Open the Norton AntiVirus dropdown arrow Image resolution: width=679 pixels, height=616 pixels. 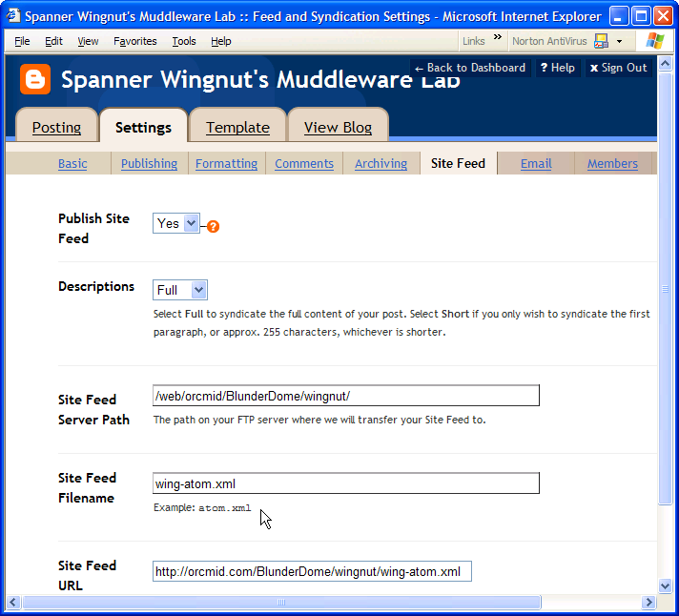[x=619, y=42]
